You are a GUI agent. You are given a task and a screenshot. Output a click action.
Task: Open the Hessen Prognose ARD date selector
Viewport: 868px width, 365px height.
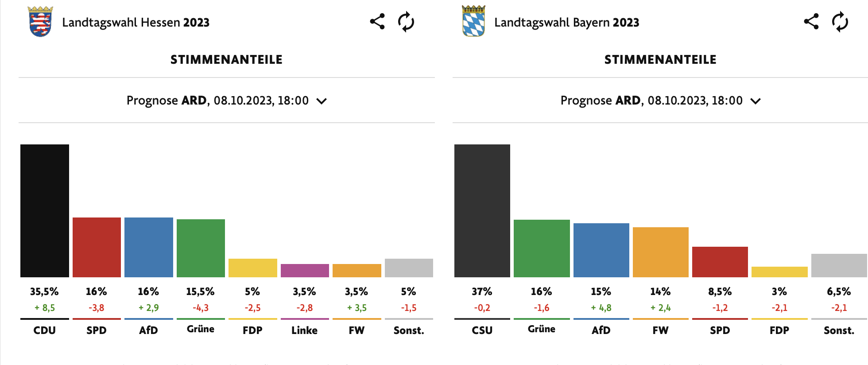point(227,101)
